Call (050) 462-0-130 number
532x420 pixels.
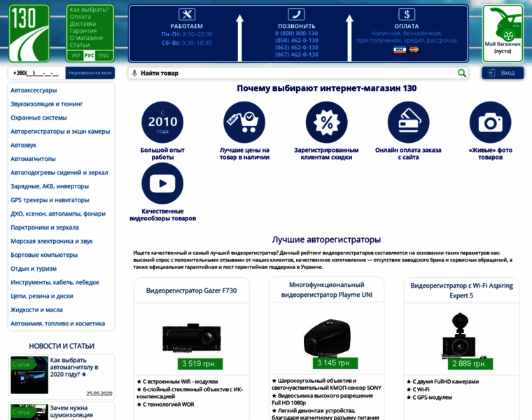click(x=297, y=41)
